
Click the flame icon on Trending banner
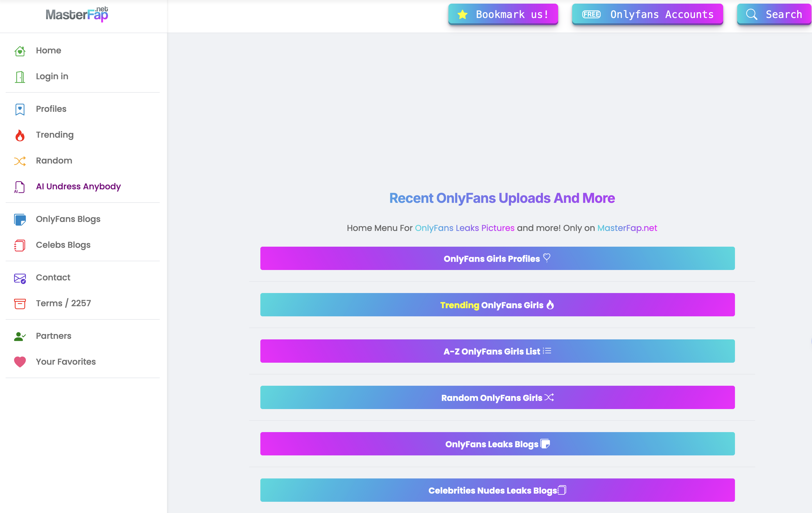tap(550, 305)
